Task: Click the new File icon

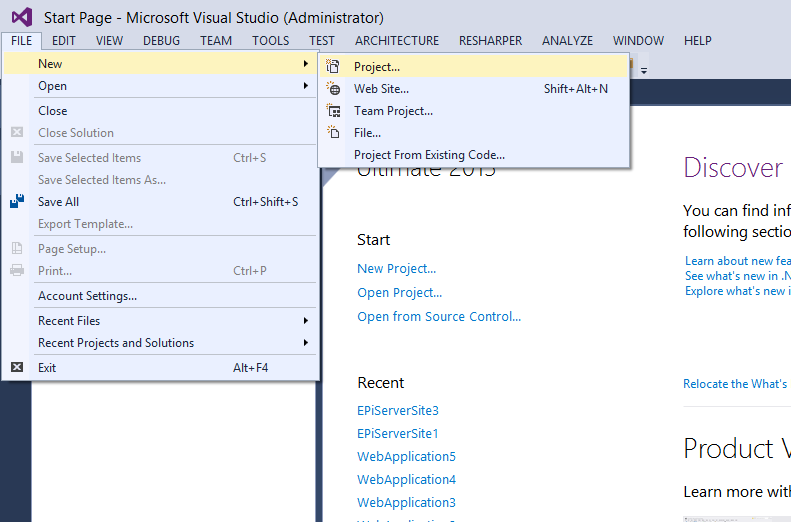Action: coord(334,133)
